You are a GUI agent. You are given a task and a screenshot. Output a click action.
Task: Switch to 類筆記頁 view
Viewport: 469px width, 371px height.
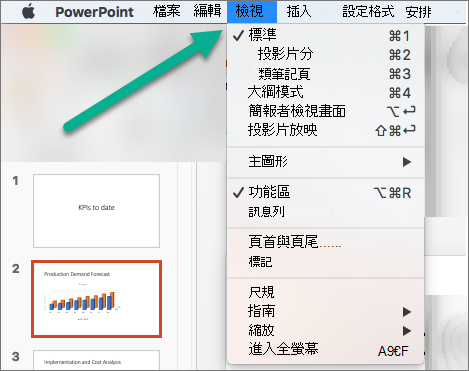tap(325, 73)
